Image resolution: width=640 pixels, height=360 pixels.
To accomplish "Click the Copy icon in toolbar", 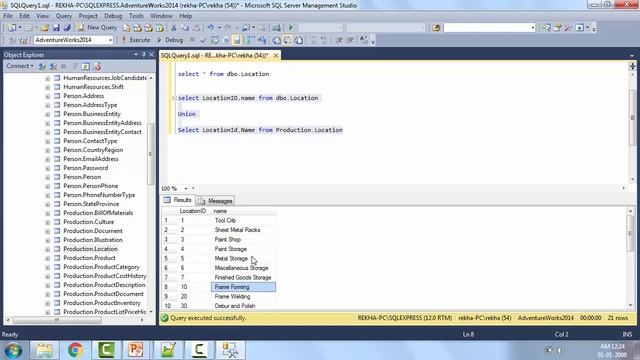I will point(185,28).
